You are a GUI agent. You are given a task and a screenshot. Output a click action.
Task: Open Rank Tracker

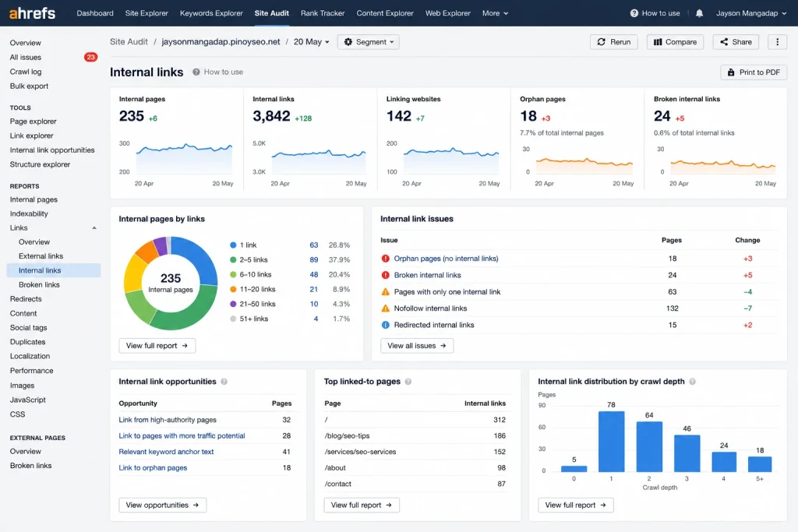323,13
